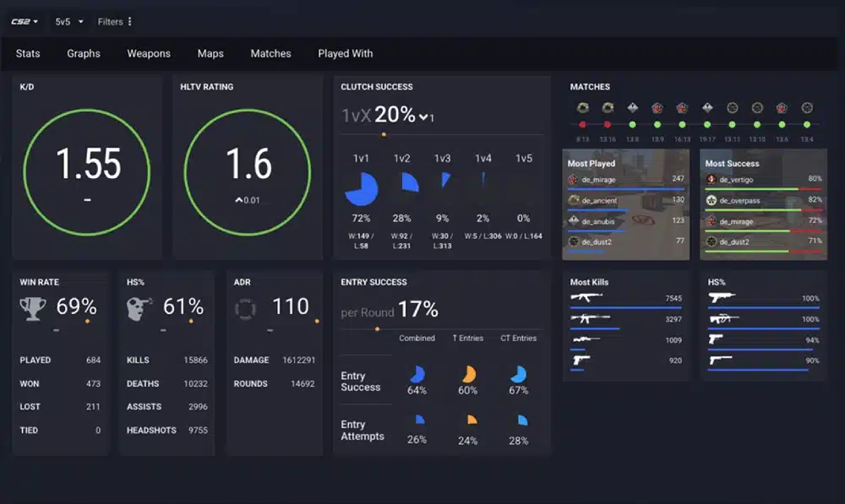Click the map icon above the 13:10 match
Image resolution: width=845 pixels, height=504 pixels.
757,108
